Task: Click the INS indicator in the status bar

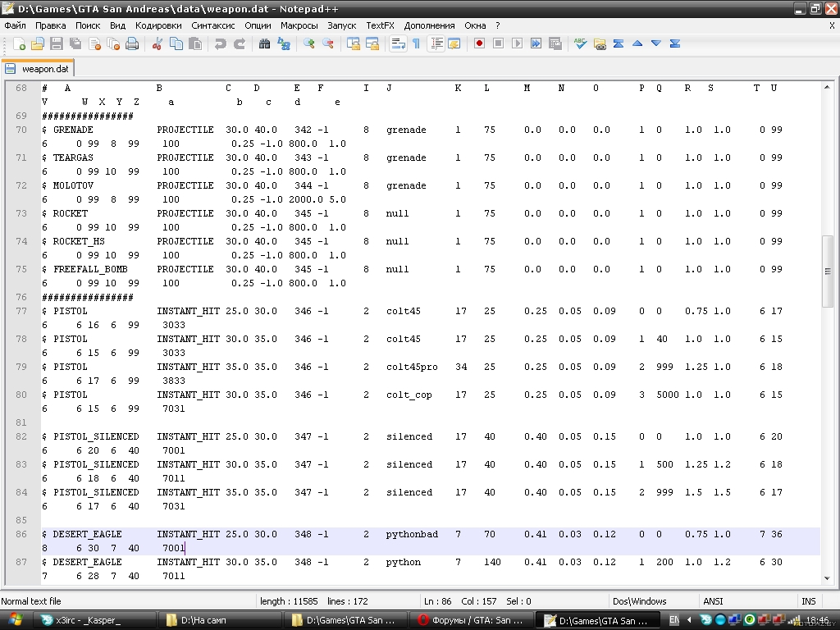Action: (808, 601)
